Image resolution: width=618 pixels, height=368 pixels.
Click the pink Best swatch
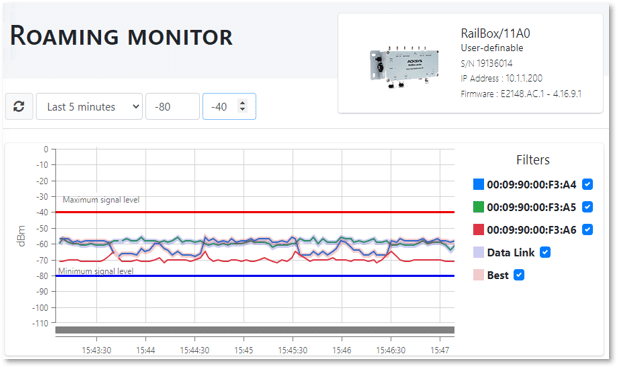click(x=478, y=275)
